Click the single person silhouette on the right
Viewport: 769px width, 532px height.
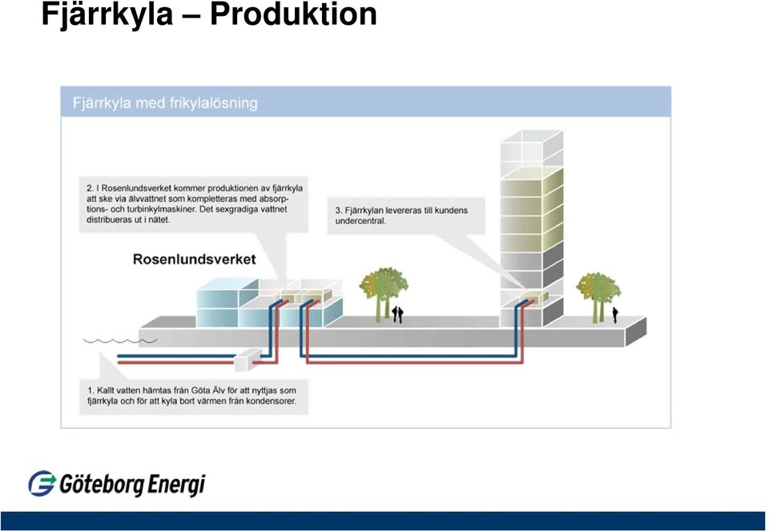pos(615,315)
